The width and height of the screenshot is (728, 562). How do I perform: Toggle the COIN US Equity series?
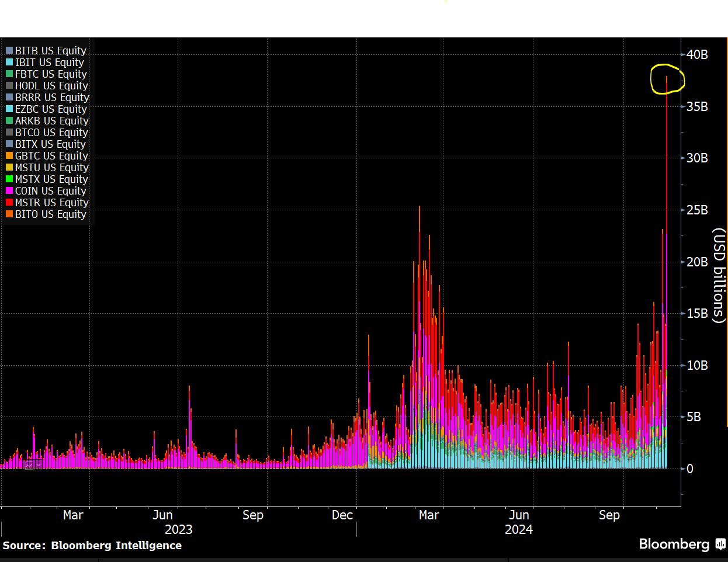[x=46, y=191]
